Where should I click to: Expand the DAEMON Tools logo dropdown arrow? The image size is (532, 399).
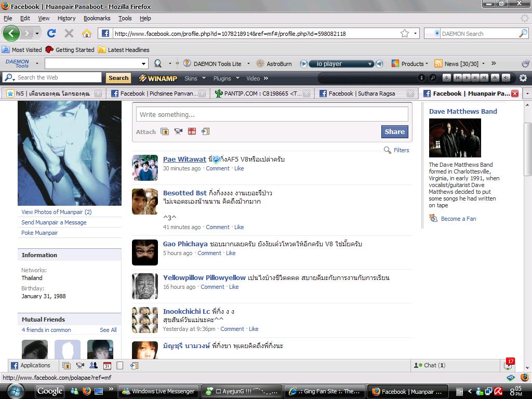pos(37,63)
